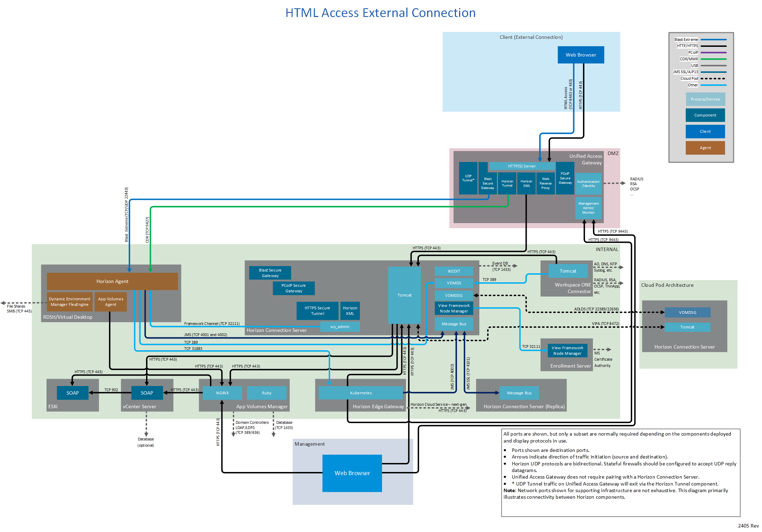Click the Kubernetes box in Horizon Edge Gateway
Screen dimensions: 762x532
[x=361, y=393]
